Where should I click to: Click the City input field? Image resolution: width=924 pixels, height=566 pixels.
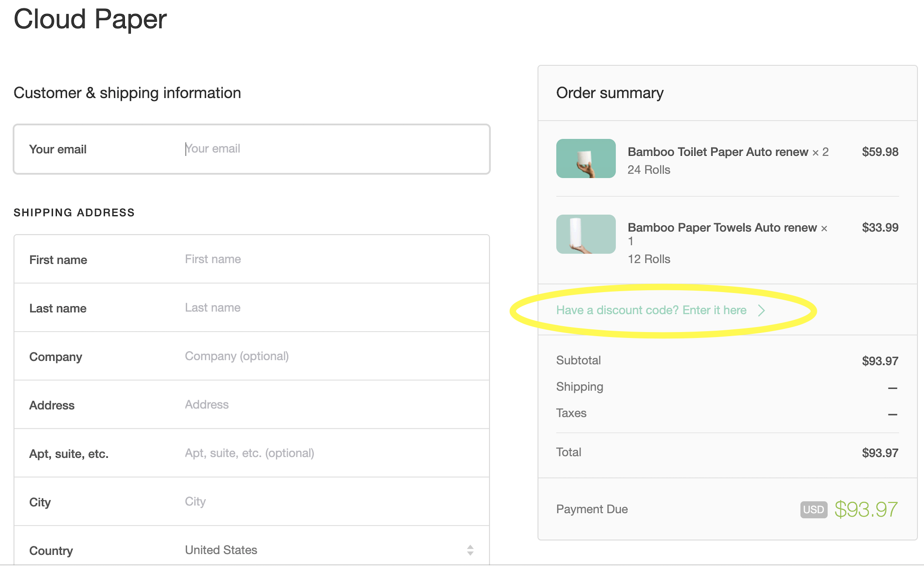(x=252, y=501)
